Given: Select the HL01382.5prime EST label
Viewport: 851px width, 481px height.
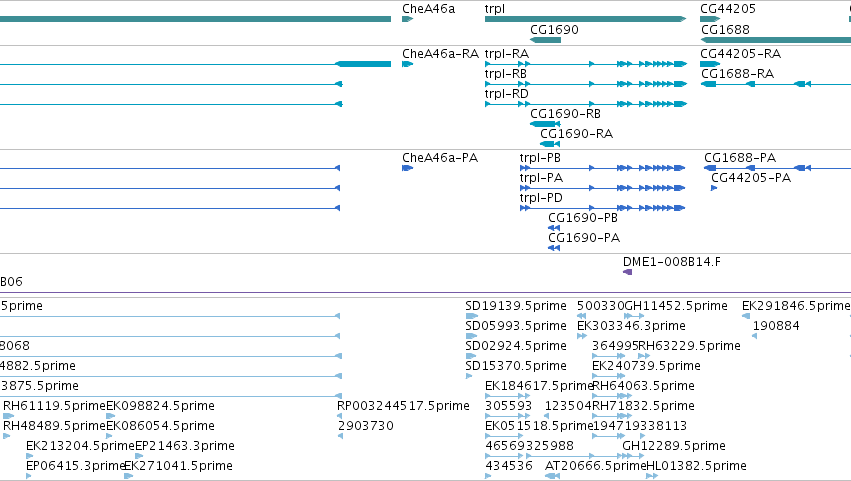Looking at the screenshot, I should pos(696,466).
